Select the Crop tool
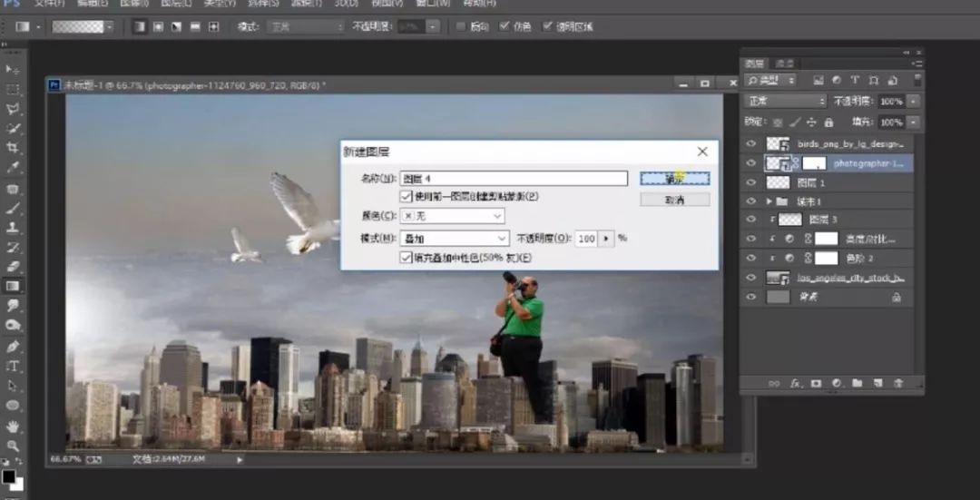The image size is (980, 500). pyautogui.click(x=12, y=148)
